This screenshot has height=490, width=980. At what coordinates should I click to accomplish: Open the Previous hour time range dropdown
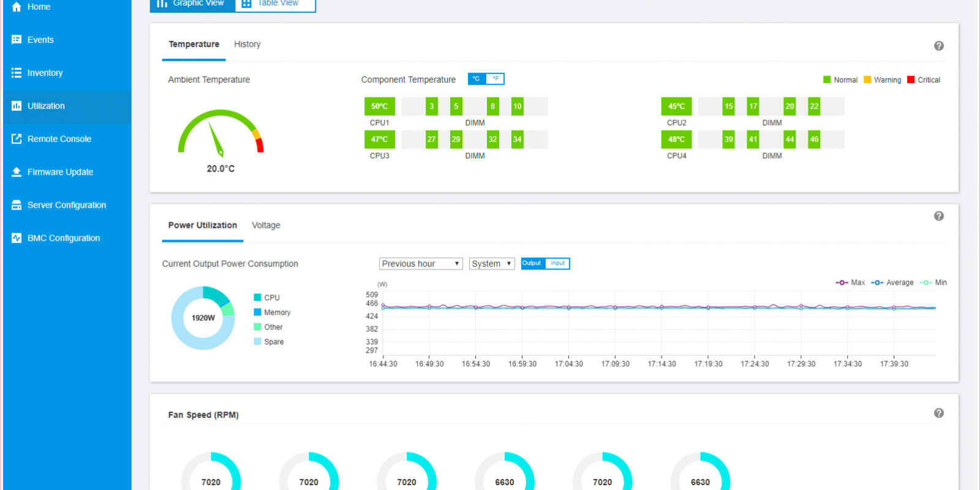click(421, 263)
